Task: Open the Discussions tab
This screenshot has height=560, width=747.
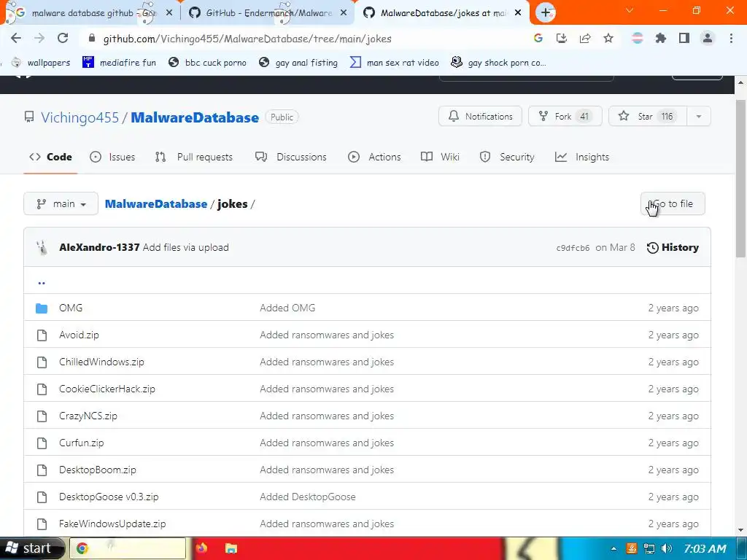Action: (291, 157)
